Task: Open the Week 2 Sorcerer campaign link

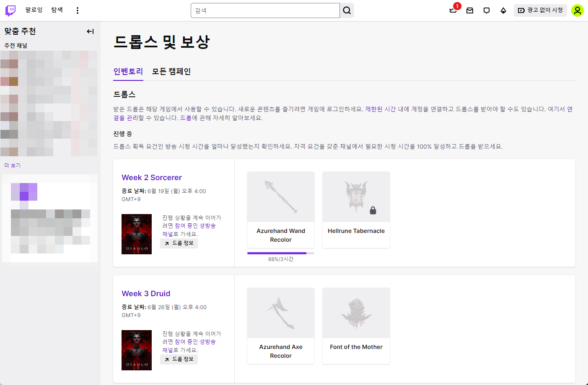Action: coord(152,178)
